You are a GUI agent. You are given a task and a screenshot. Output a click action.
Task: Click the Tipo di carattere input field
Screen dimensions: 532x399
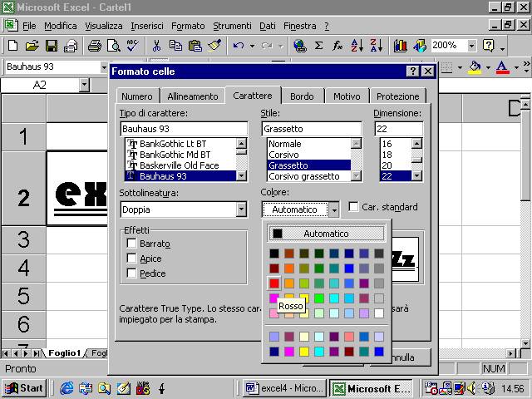(184, 129)
